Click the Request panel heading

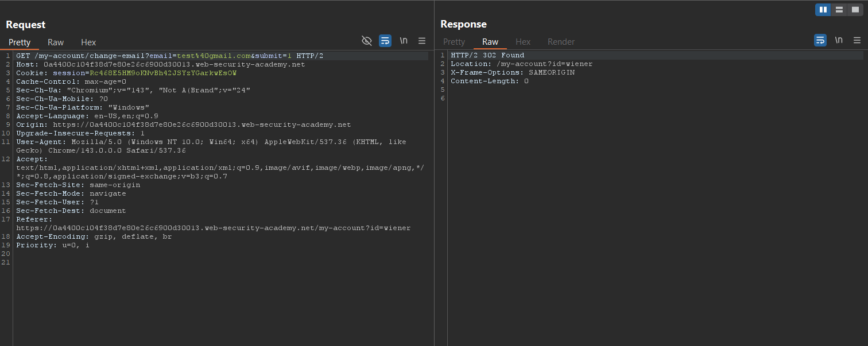pyautogui.click(x=26, y=25)
